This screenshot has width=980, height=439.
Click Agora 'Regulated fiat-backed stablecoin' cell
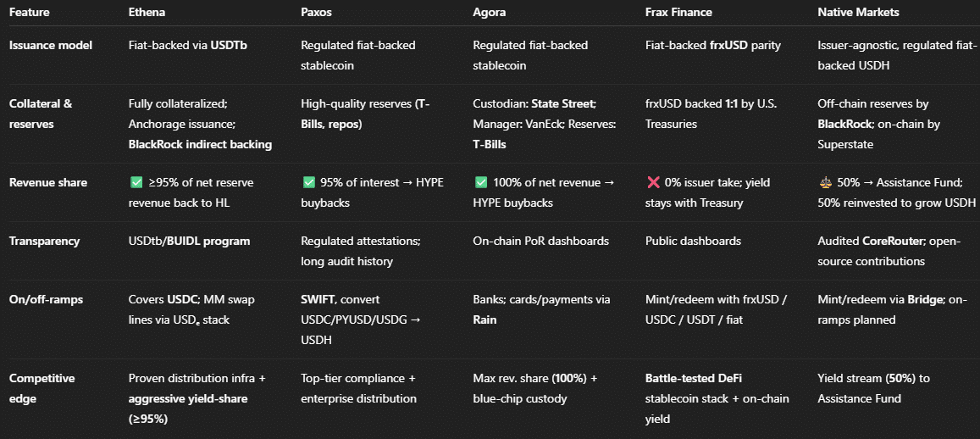pos(530,56)
